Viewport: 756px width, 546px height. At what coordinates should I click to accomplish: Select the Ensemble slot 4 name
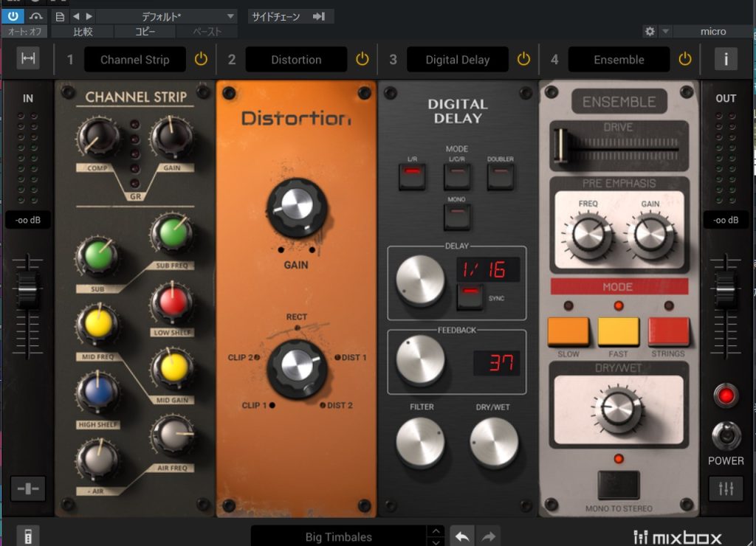(x=619, y=60)
